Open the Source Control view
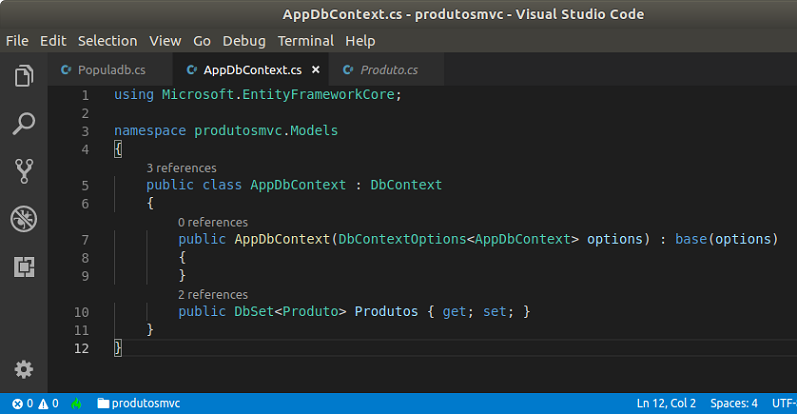The height and width of the screenshot is (414, 797). pyautogui.click(x=24, y=171)
